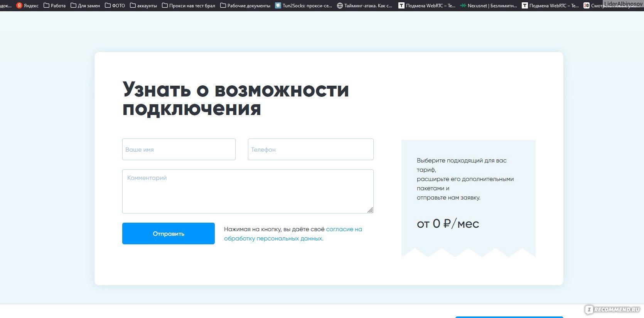Open the Nexusnet bookmark
This screenshot has height=318, width=644.
tap(489, 5)
